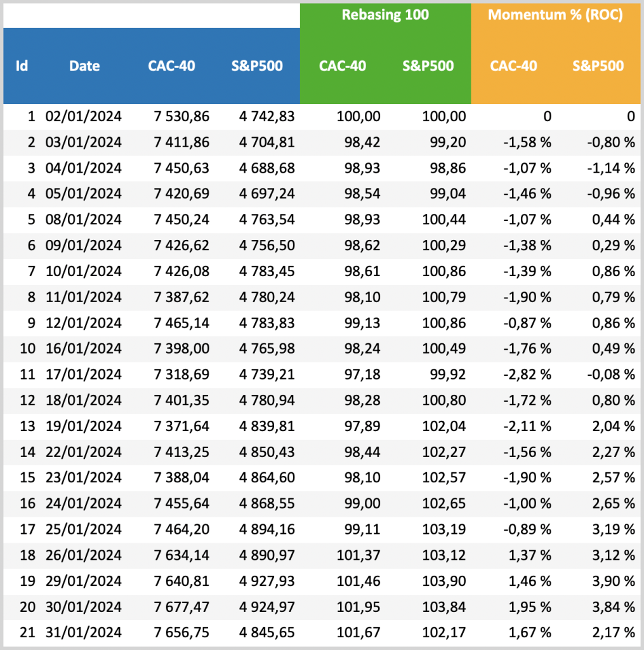Select the orange S&P500 momentum header
This screenshot has width=644, height=650.
click(598, 66)
